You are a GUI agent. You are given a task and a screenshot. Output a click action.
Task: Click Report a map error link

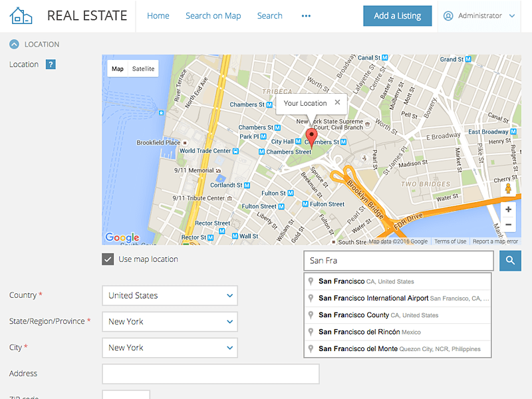[x=495, y=241]
